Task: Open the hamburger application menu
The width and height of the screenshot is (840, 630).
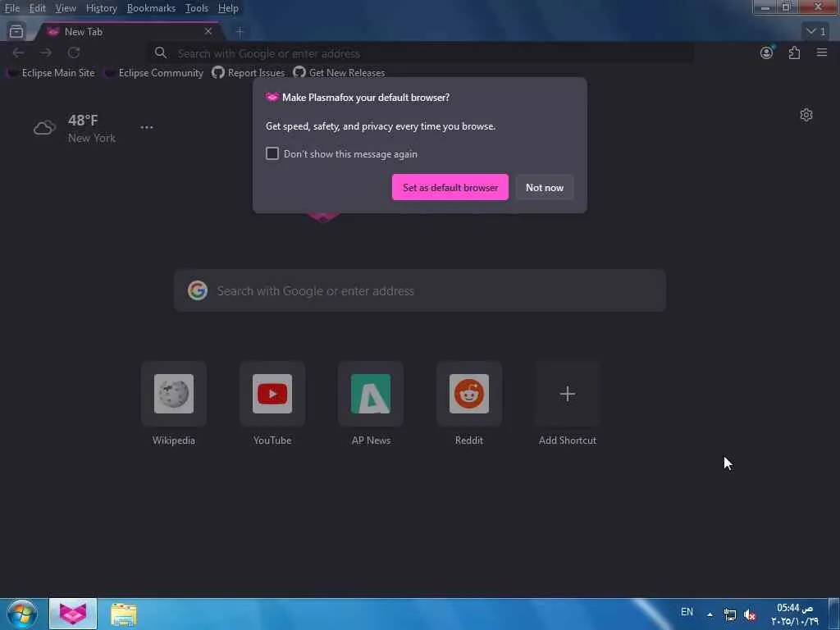Action: point(821,52)
